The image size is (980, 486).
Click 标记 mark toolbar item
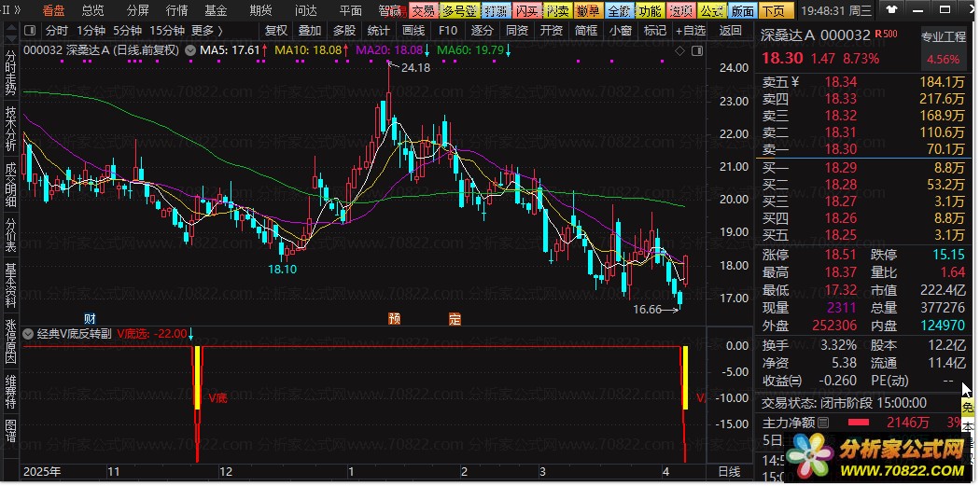click(x=654, y=31)
